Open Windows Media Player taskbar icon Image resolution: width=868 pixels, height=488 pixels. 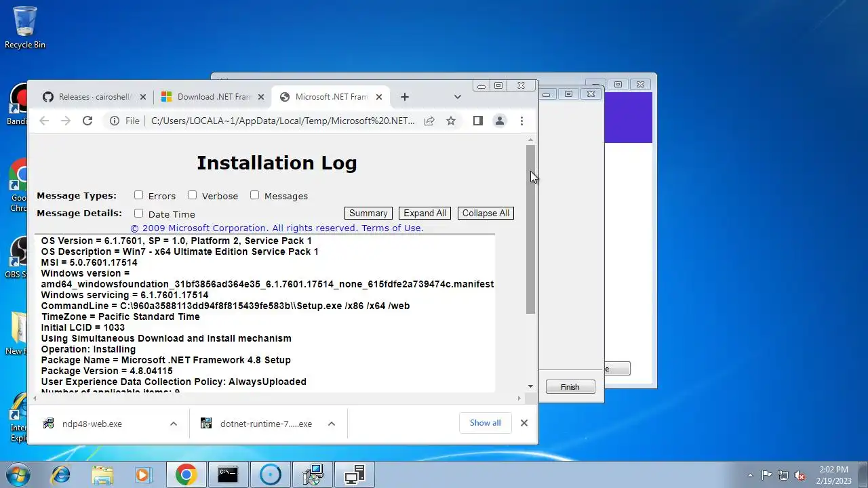coord(144,475)
